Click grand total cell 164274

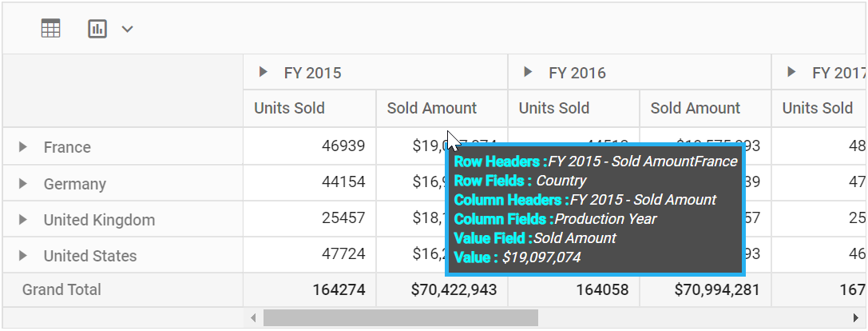[x=310, y=289]
